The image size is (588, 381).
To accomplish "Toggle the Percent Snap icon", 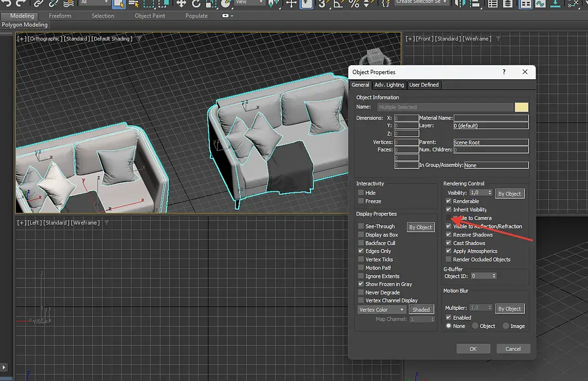I will (354, 3).
